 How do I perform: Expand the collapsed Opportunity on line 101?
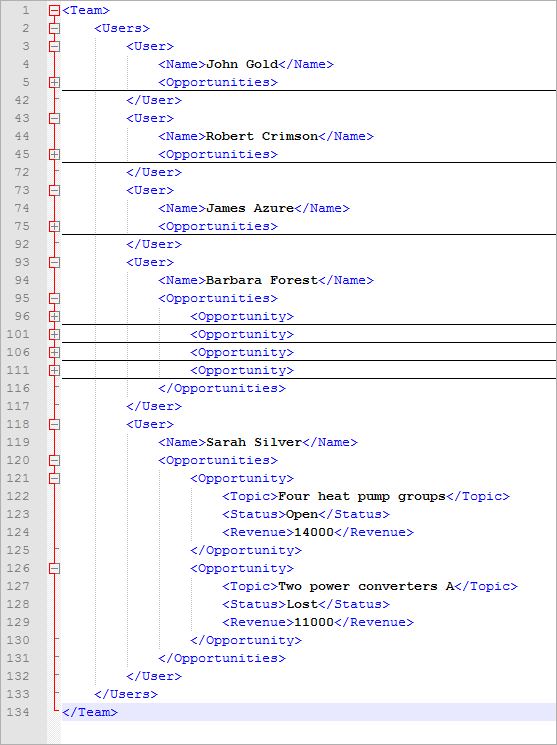[x=55, y=334]
